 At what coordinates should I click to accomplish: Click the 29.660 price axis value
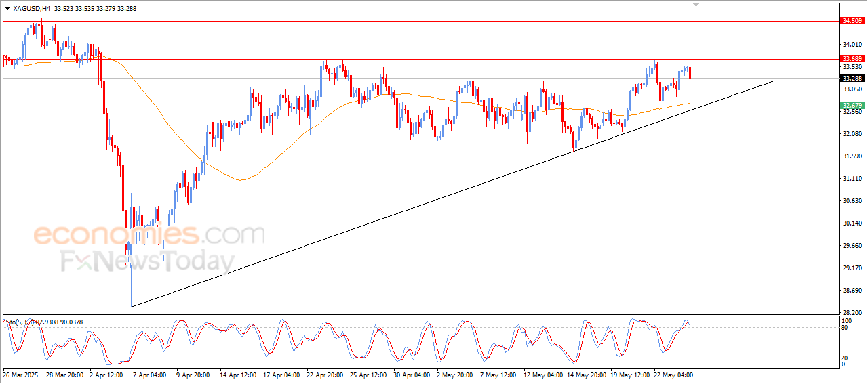tap(852, 246)
